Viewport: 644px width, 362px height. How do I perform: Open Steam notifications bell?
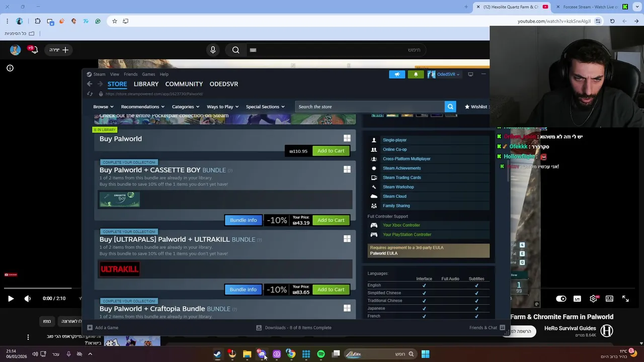coord(416,74)
